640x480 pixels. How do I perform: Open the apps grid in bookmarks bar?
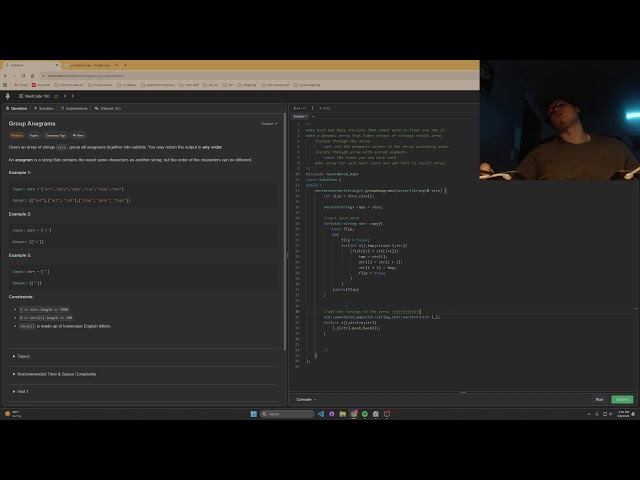click(5, 85)
